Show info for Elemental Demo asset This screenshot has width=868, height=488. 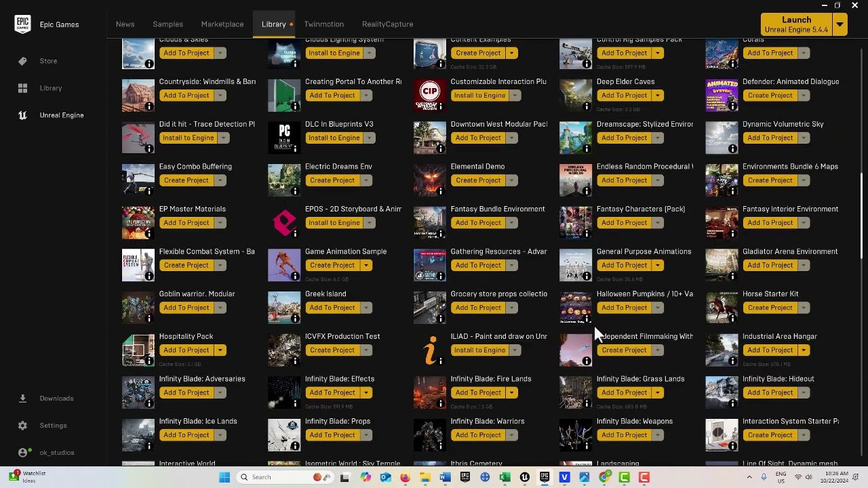441,191
